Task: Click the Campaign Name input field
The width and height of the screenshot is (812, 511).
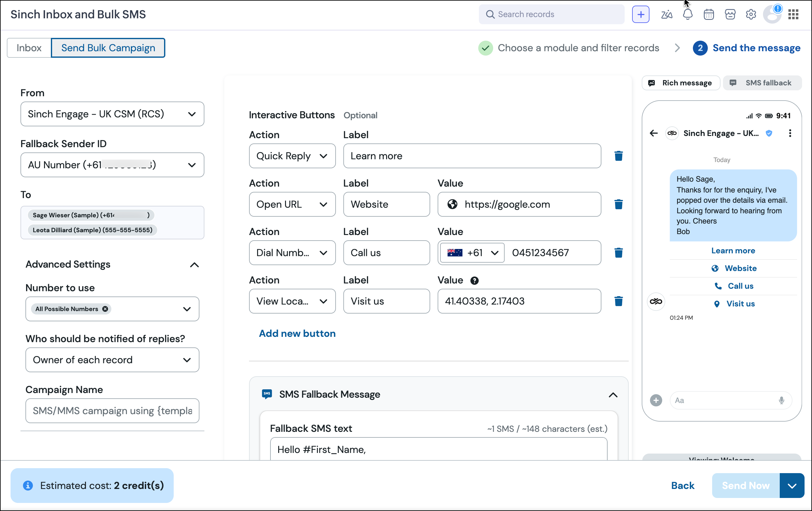Action: (112, 411)
